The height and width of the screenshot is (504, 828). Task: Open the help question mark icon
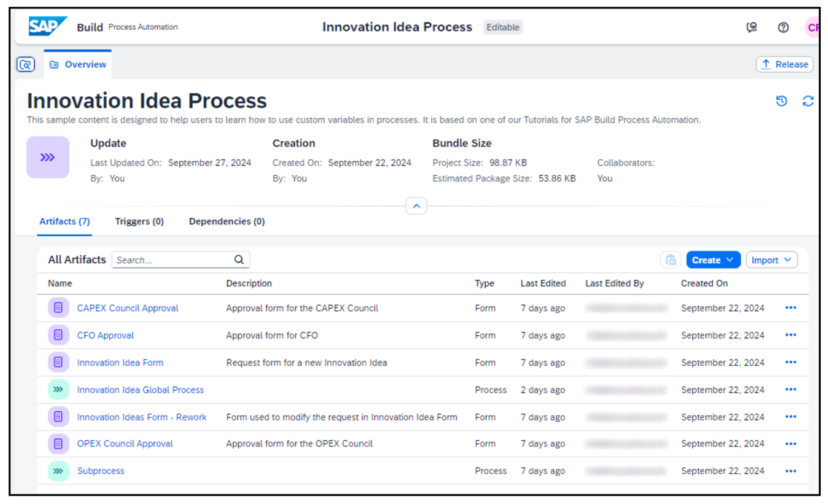click(x=783, y=27)
